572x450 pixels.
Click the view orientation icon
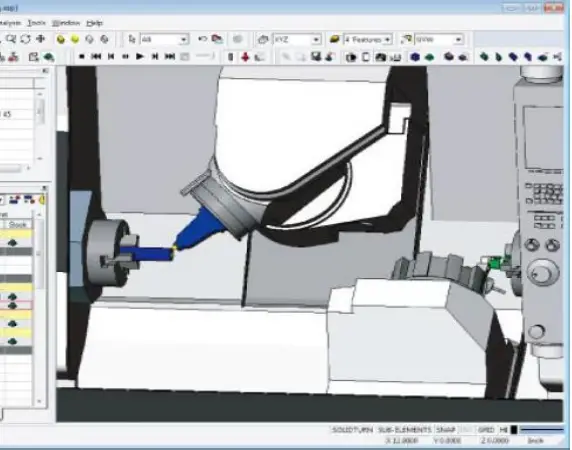[x=406, y=39]
